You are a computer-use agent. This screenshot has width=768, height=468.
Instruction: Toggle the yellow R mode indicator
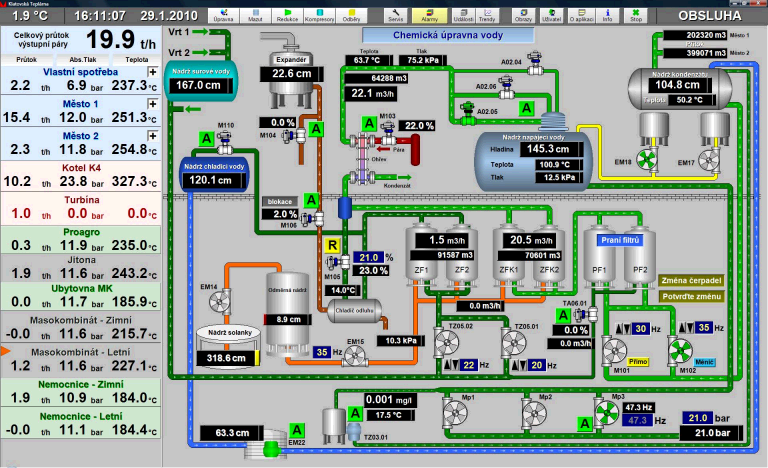click(332, 243)
